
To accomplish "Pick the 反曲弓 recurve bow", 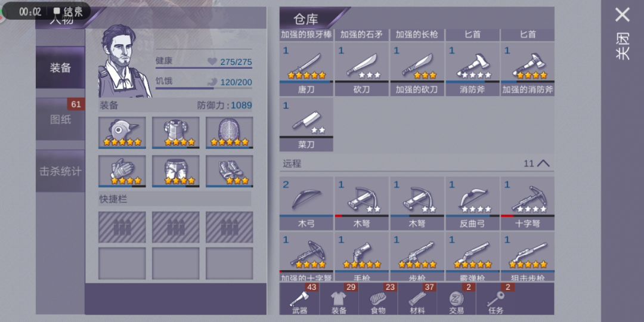I will pos(472,203).
